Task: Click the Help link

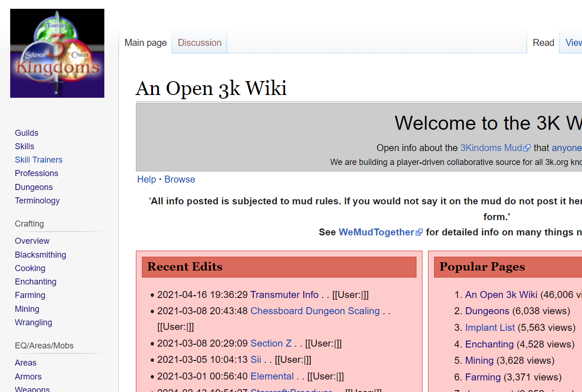Action: [x=147, y=179]
